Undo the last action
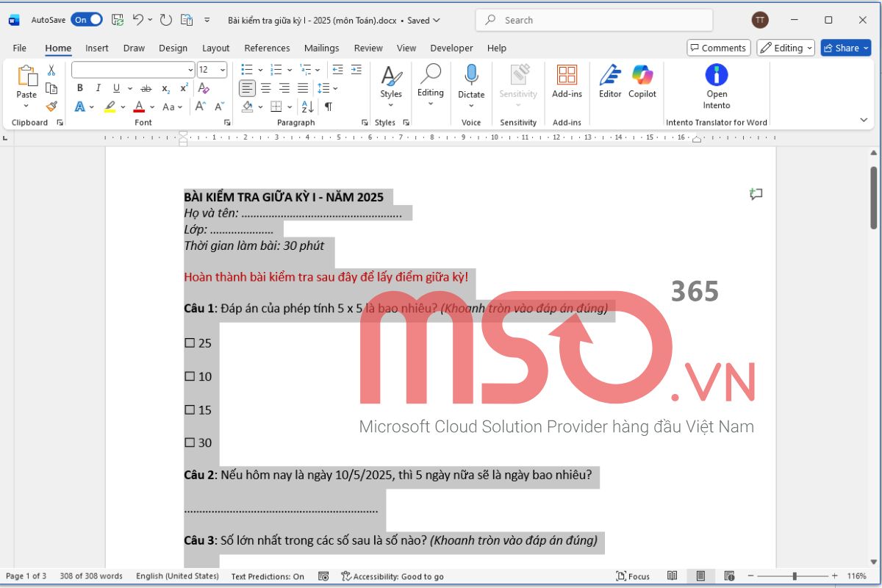This screenshot has width=882, height=588. click(x=138, y=20)
